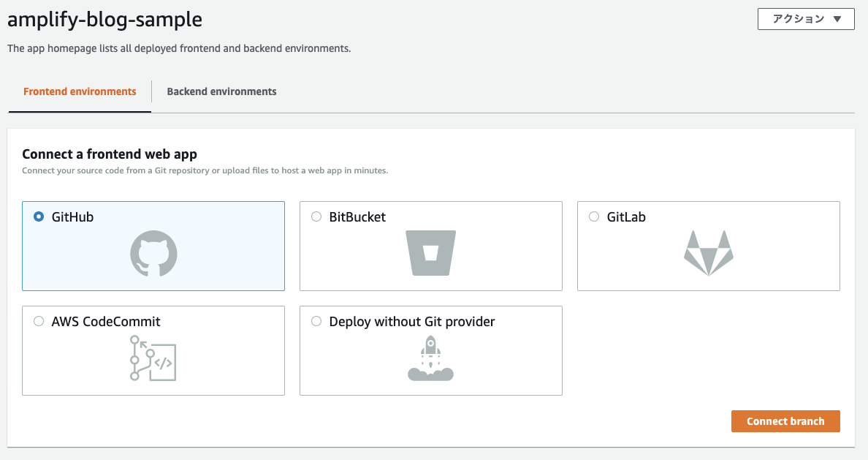Click the rocket deploy icon
The width and height of the screenshot is (868, 460).
click(x=430, y=358)
